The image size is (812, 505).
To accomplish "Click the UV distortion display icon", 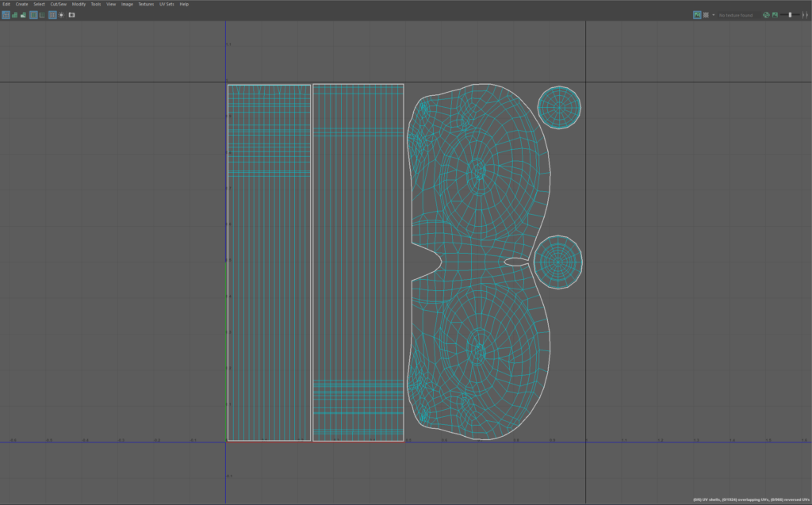I will click(23, 15).
